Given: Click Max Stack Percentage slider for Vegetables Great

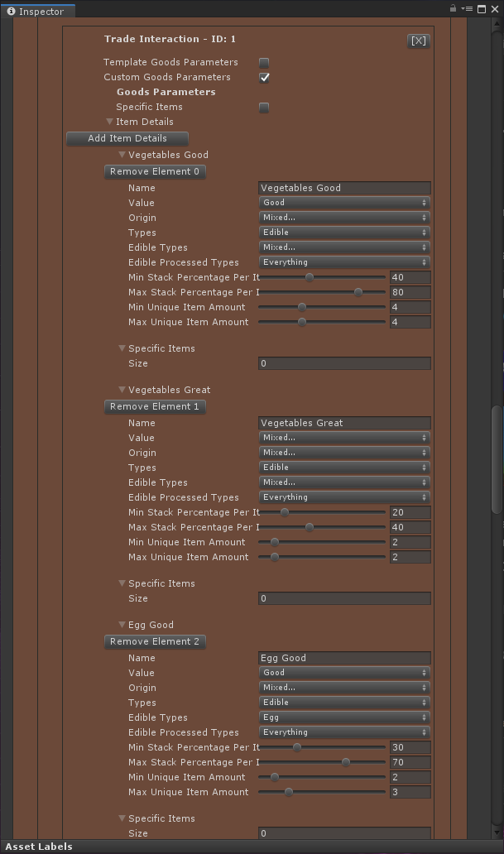Looking at the screenshot, I should 322,527.
